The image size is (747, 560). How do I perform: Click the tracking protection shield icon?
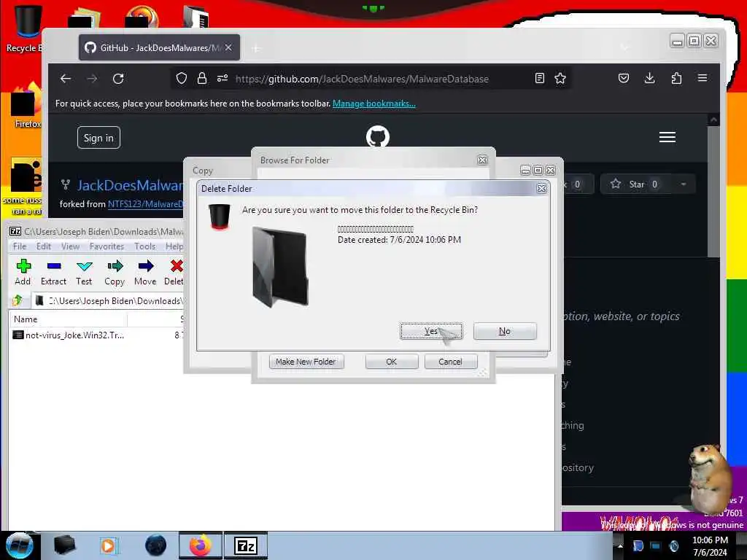(182, 79)
